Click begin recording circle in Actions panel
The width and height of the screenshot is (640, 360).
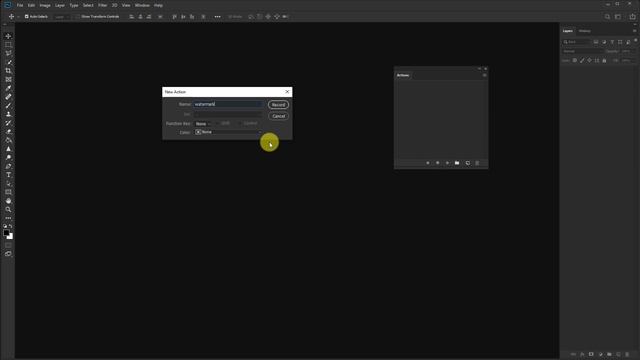tap(438, 163)
